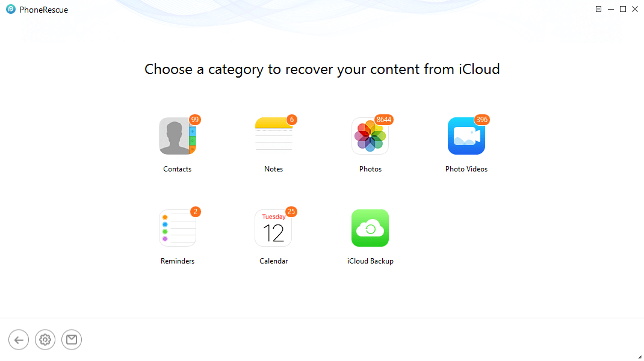Click the 25 badge on Calendar

pos(291,212)
